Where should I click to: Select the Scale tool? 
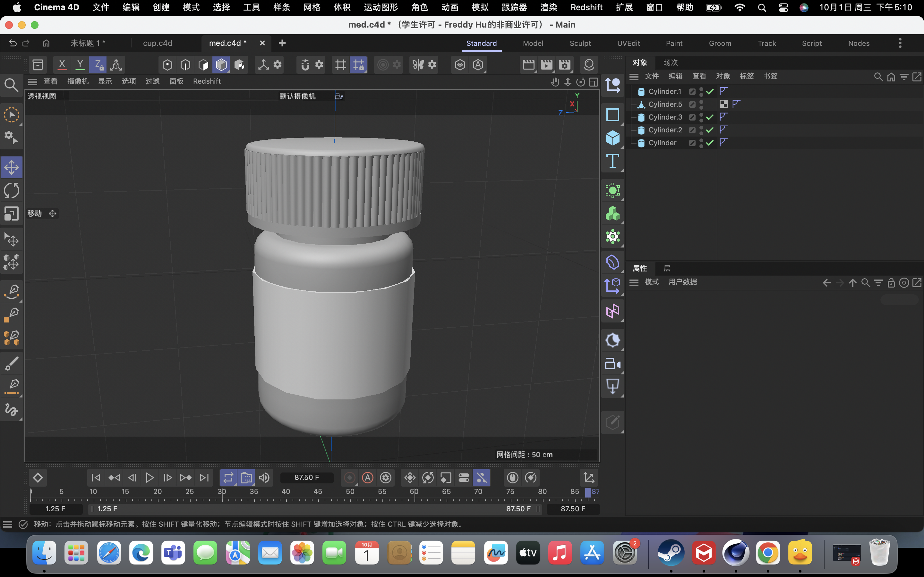pos(12,214)
